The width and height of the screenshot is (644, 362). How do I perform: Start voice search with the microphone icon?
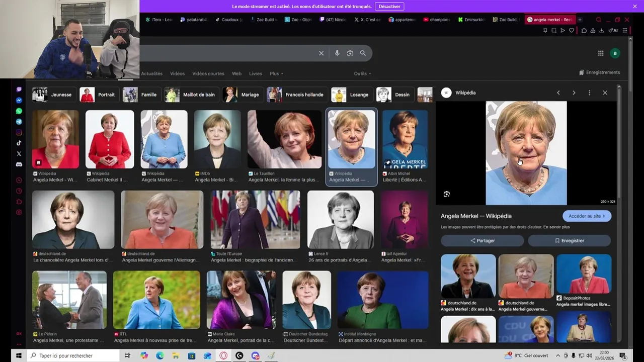337,53
